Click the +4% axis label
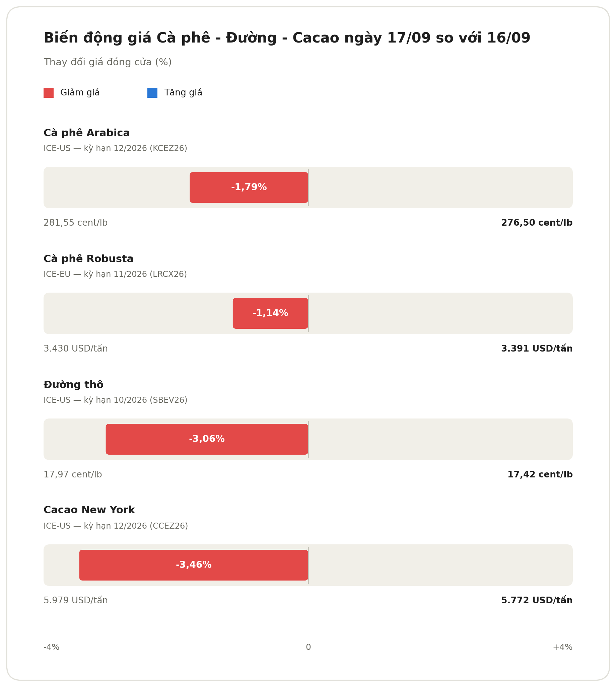This screenshot has width=616, height=687. point(562,647)
